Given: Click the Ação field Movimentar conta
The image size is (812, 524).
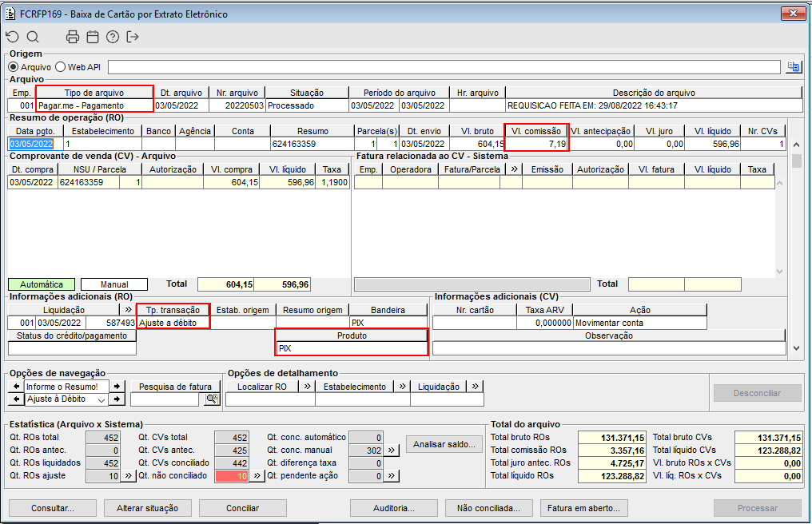Looking at the screenshot, I should pos(640,323).
